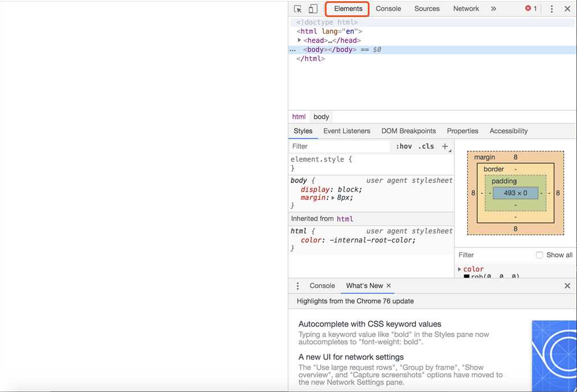Open the Network tab
Image resolution: width=577 pixels, height=392 pixels.
pos(466,9)
